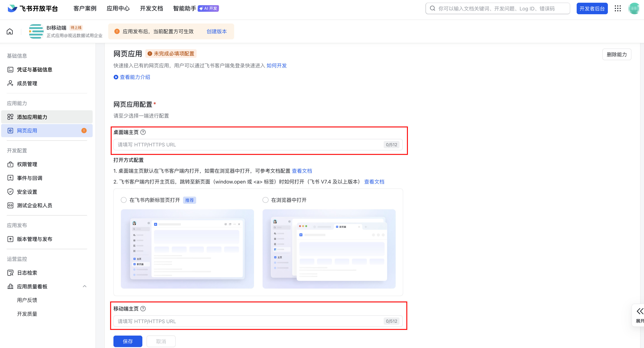Open the nine-dot apps grid icon
644x348 pixels.
click(x=618, y=9)
